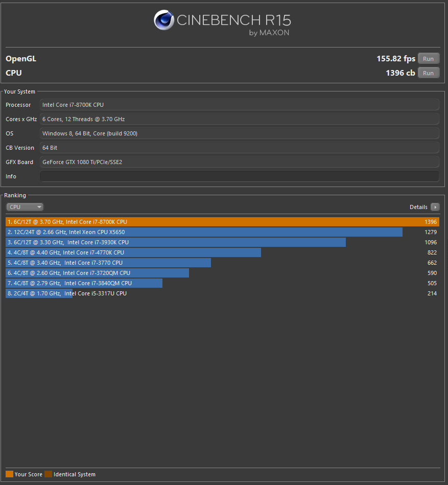Click the Identical System legend label
The image size is (448, 485).
point(75,474)
